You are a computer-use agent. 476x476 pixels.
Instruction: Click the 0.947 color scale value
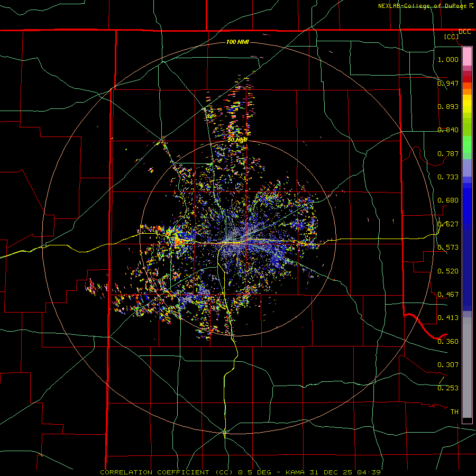(x=448, y=83)
